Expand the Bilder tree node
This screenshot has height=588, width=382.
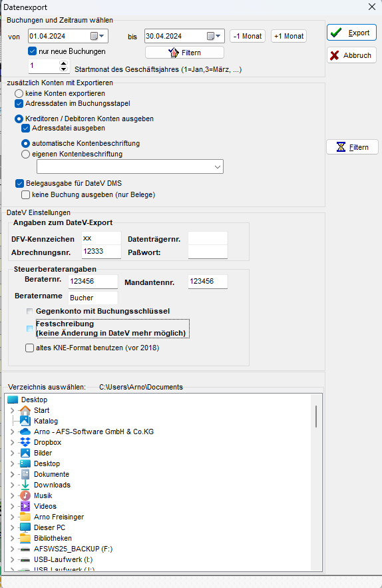click(x=13, y=453)
